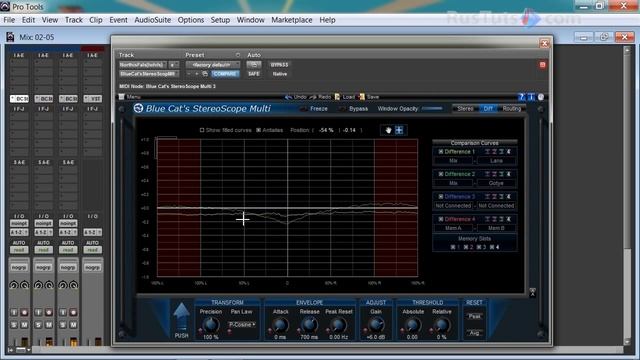Open the track name selector dropdown
Screen dimensions: 640x360
coord(143,64)
